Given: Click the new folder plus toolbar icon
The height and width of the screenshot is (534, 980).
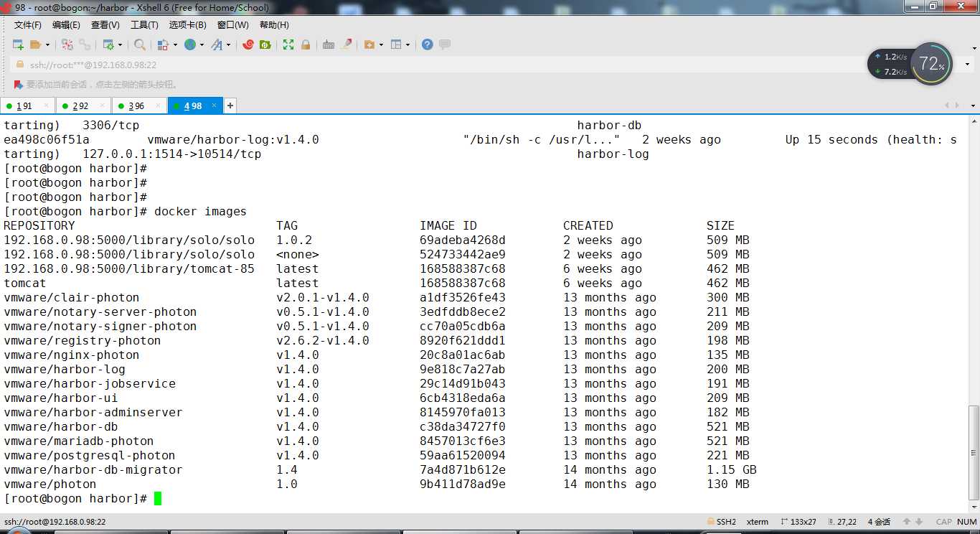Looking at the screenshot, I should [x=369, y=44].
